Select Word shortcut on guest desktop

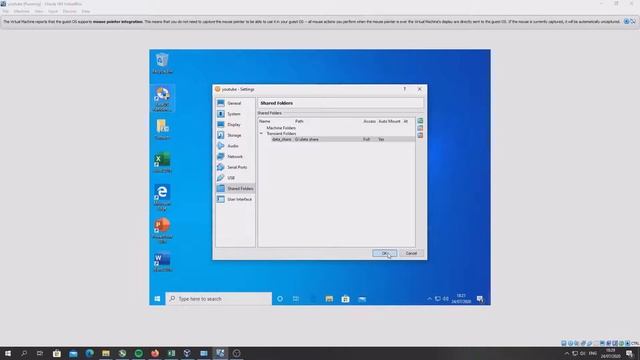coord(162,262)
